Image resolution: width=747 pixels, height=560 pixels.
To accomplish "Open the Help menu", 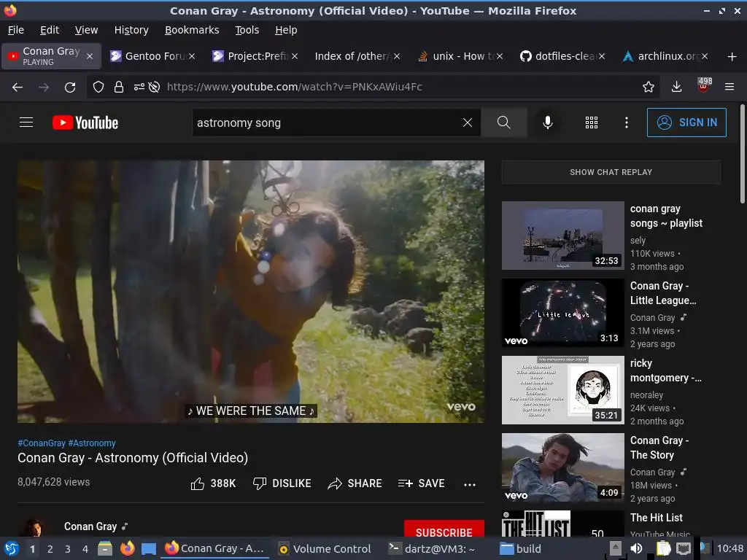I will pyautogui.click(x=286, y=30).
